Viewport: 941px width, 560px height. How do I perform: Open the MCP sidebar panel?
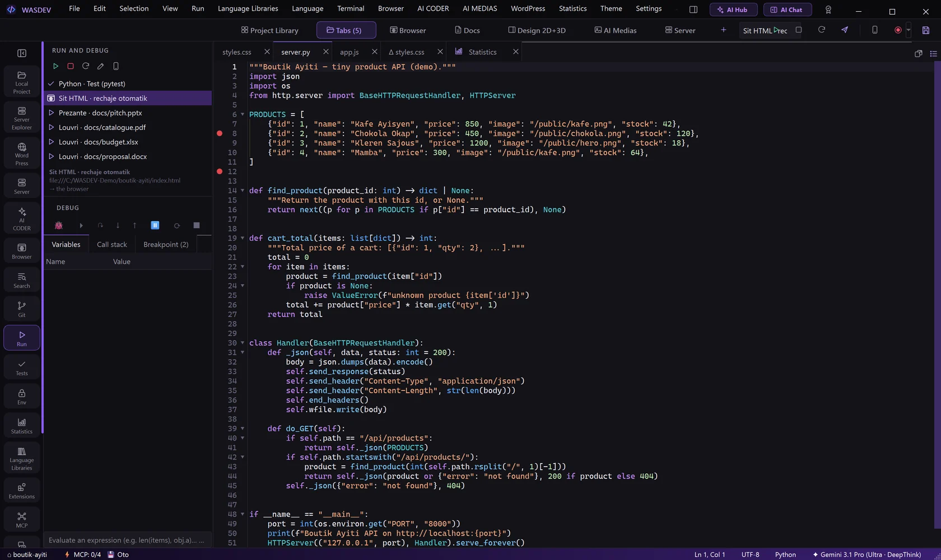[22, 519]
